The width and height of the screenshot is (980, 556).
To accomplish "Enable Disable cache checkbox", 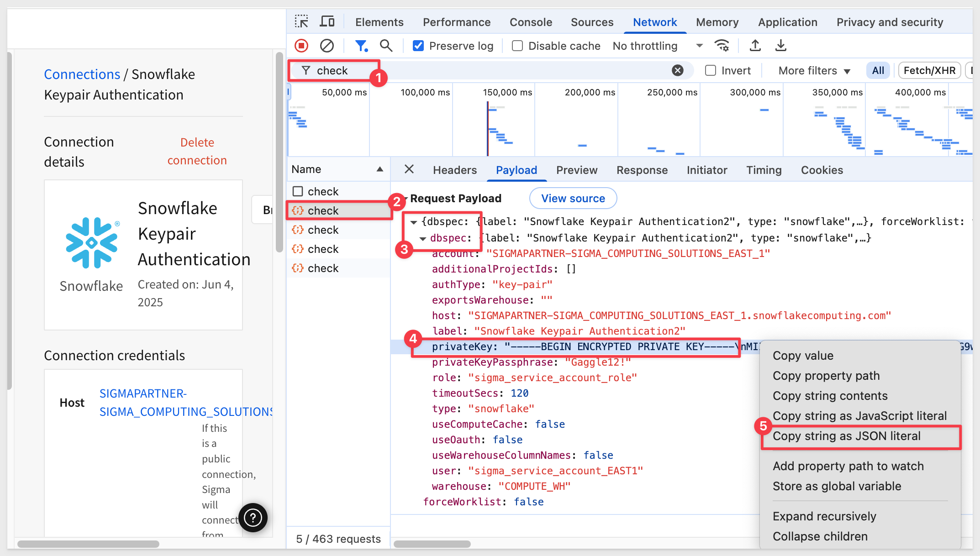I will pos(517,46).
